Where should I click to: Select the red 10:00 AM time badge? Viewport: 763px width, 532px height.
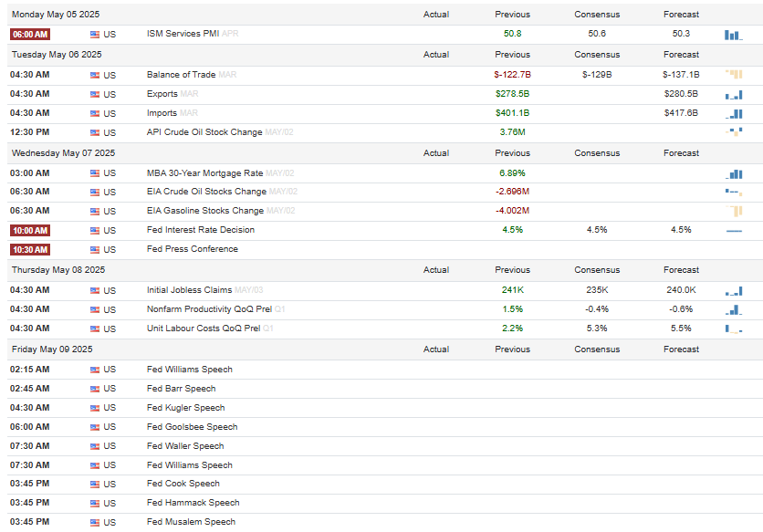pyautogui.click(x=30, y=231)
